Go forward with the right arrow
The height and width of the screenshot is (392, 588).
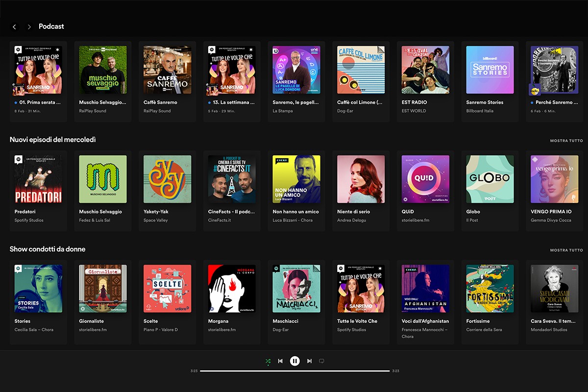pos(29,27)
